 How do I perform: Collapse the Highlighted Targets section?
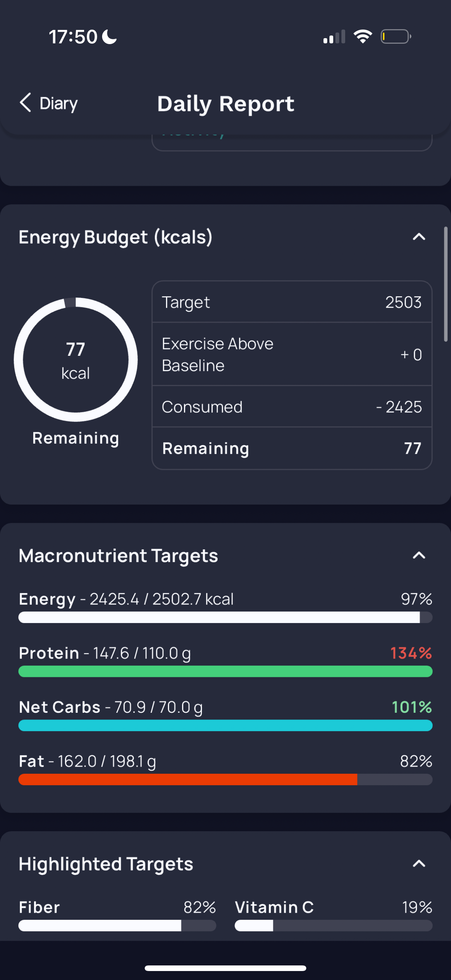418,864
